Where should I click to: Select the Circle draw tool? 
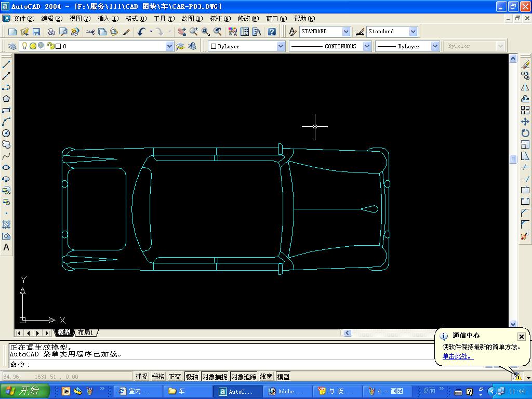[6, 133]
